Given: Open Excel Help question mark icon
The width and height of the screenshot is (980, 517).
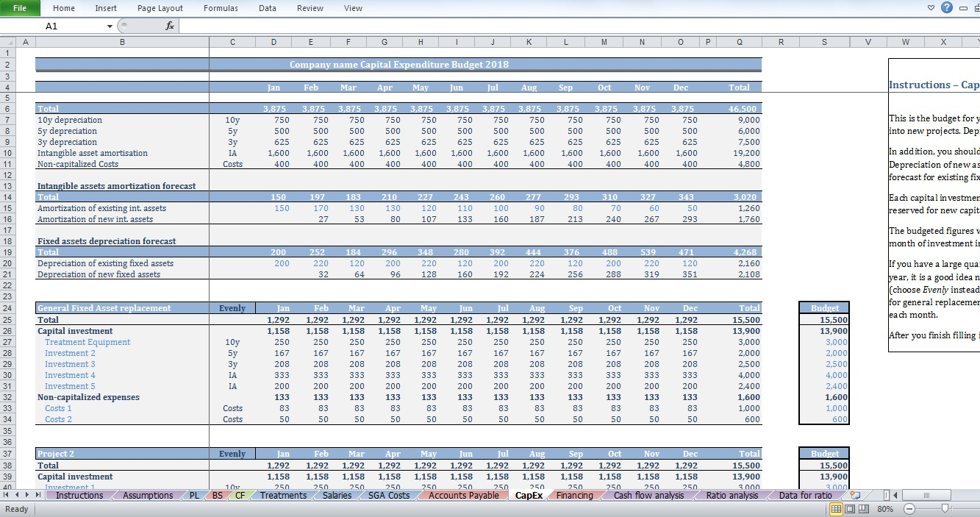Looking at the screenshot, I should click(946, 8).
